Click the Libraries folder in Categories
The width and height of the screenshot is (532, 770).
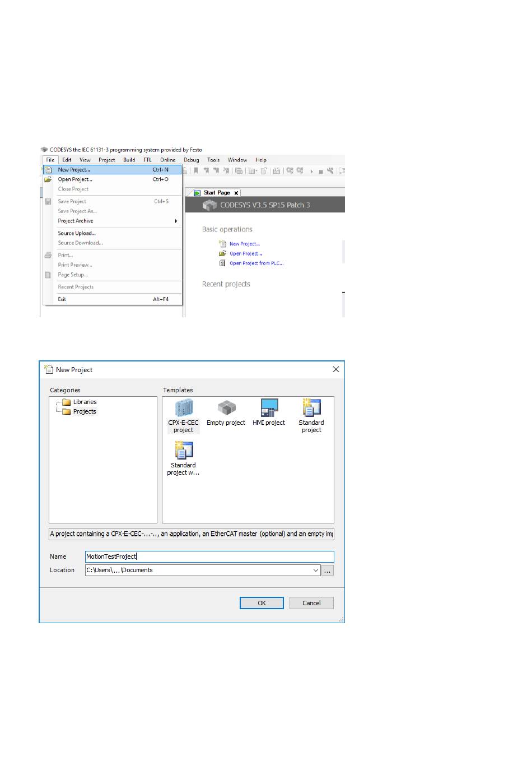point(85,402)
